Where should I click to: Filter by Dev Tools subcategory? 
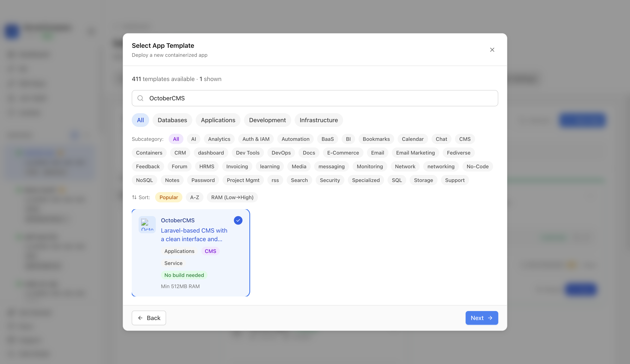(x=247, y=153)
